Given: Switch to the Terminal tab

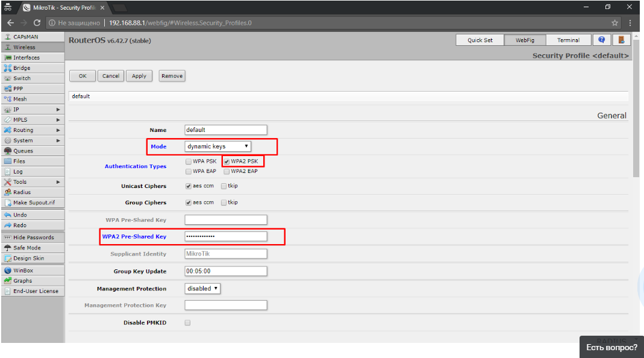Looking at the screenshot, I should click(x=568, y=40).
